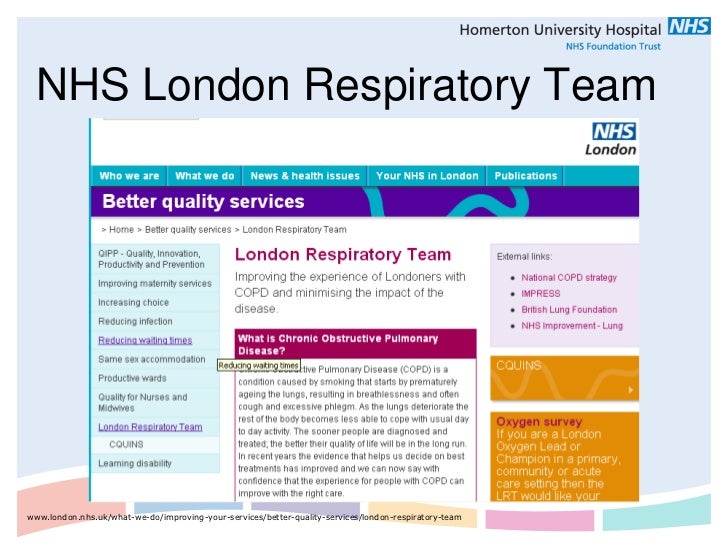Click What is Chronic Obstructive Pulmonary Disease heading
This screenshot has height=546, width=728.
coord(356,344)
